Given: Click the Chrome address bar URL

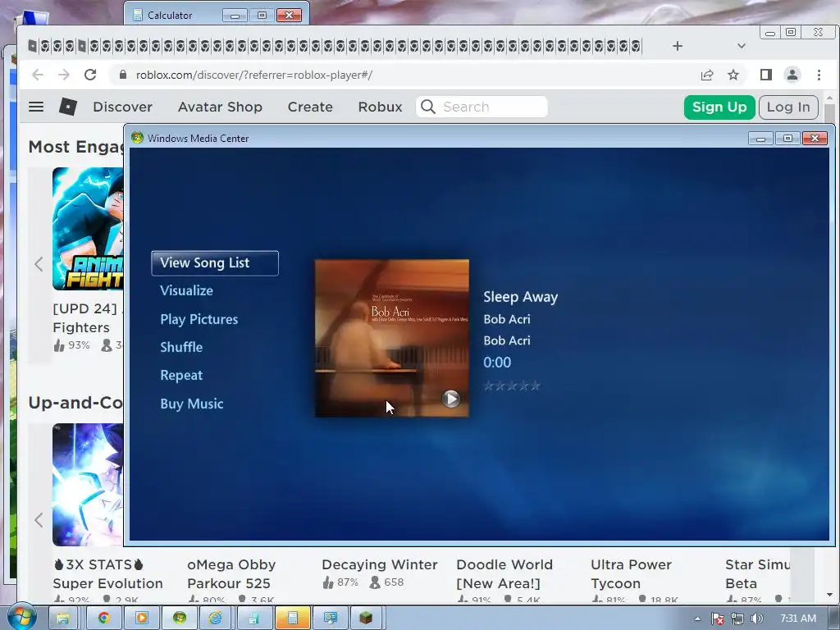Looking at the screenshot, I should coord(254,75).
